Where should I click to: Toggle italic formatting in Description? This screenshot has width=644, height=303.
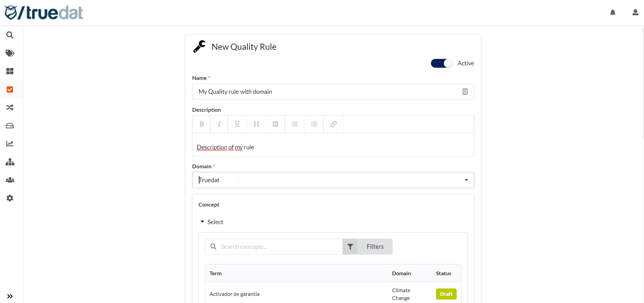click(x=219, y=124)
